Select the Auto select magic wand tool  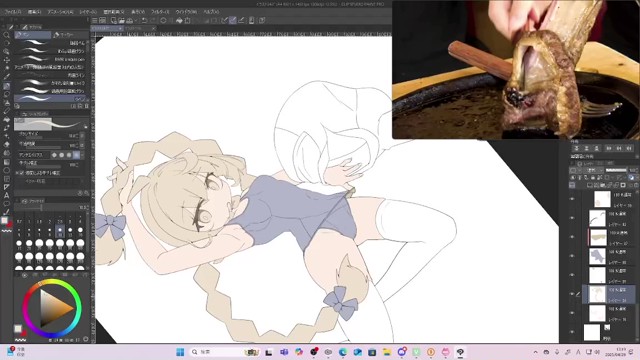(x=7, y=68)
